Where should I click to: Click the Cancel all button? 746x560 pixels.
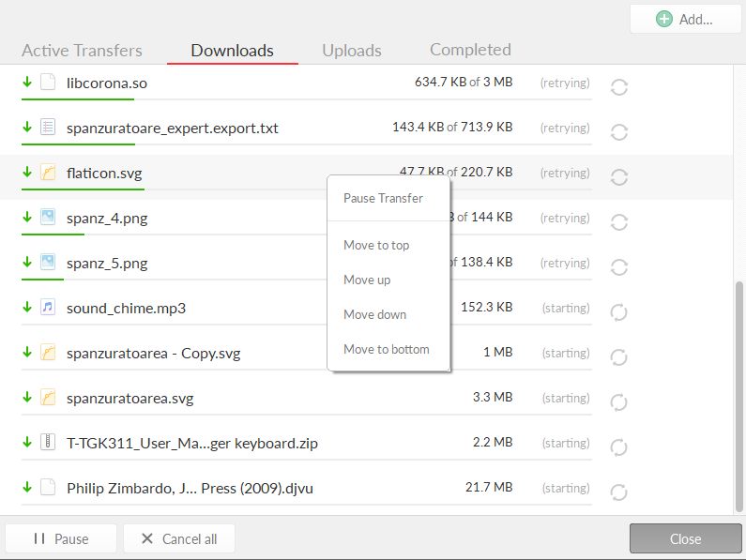point(178,538)
